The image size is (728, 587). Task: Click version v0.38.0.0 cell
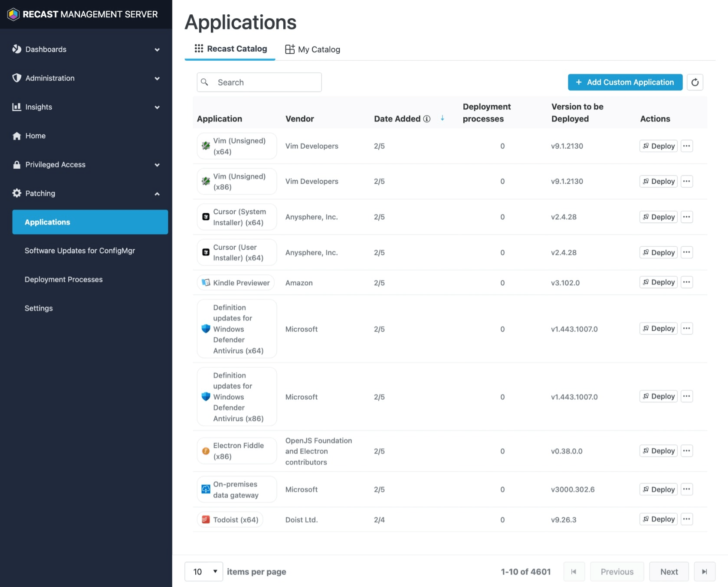click(x=567, y=451)
